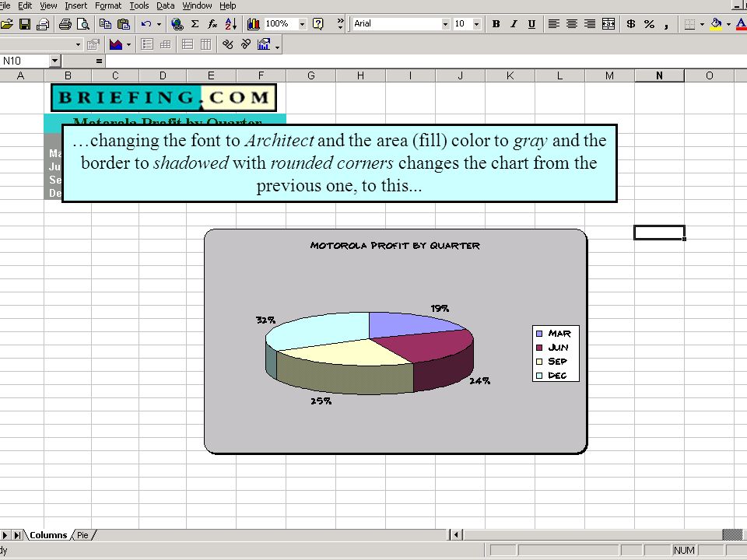Open the Data menu
The image size is (747, 560).
click(165, 5)
